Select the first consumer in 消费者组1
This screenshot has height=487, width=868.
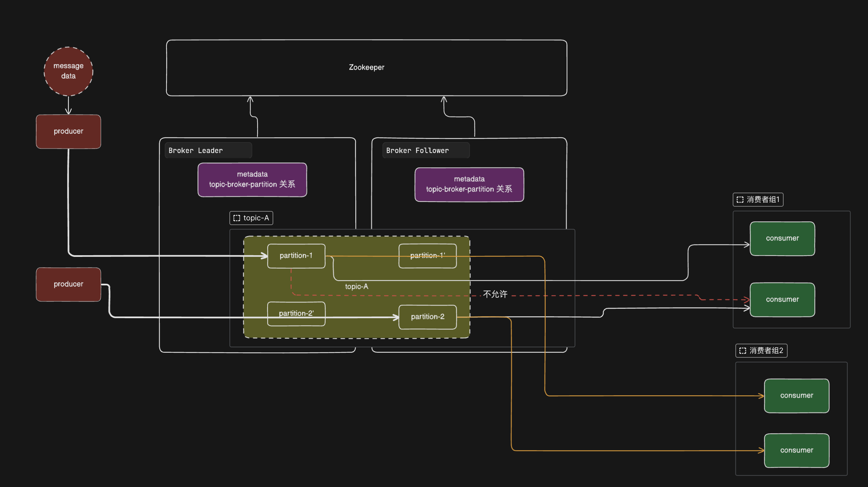click(782, 238)
